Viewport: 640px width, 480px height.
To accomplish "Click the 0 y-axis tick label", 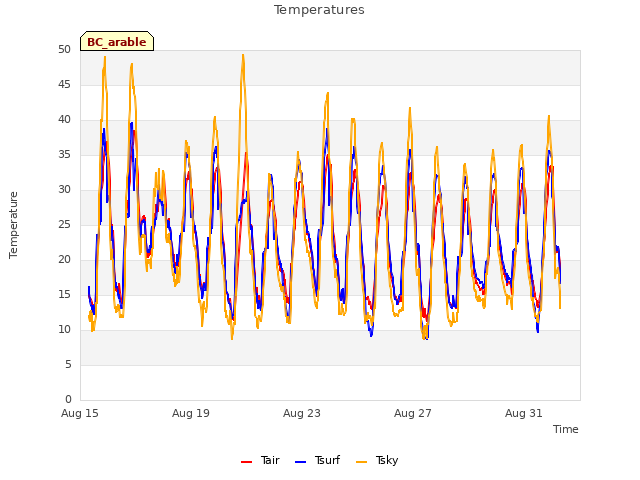I will [68, 399].
